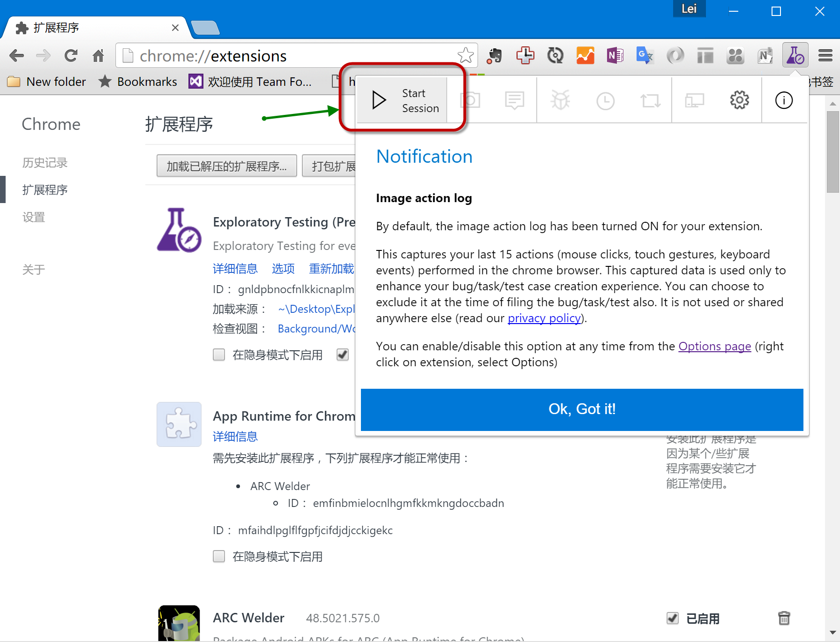
Task: Click 加载已解压的扩展程序 button
Action: [x=227, y=166]
